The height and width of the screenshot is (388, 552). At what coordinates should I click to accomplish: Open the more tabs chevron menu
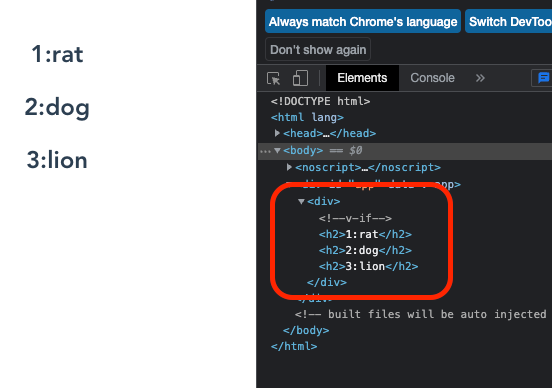480,78
